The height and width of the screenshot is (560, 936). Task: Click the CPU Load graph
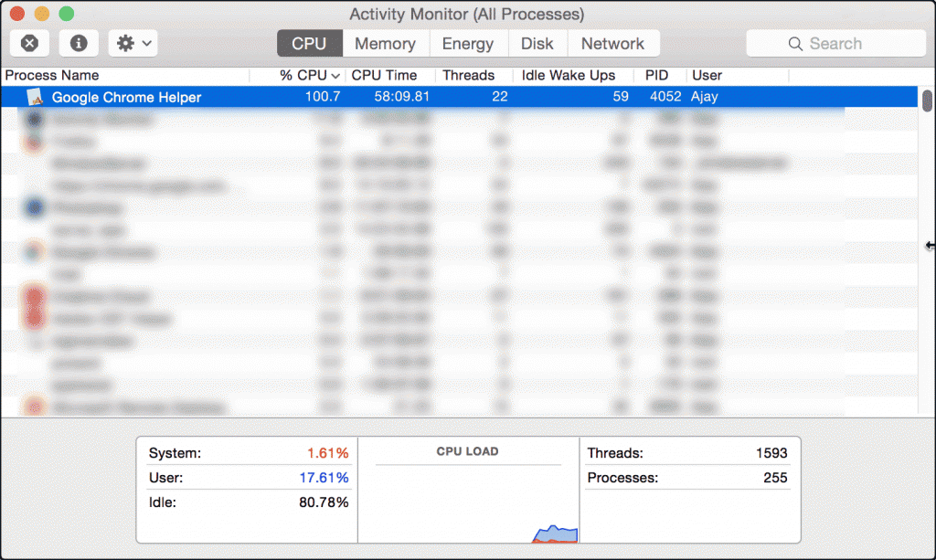468,498
